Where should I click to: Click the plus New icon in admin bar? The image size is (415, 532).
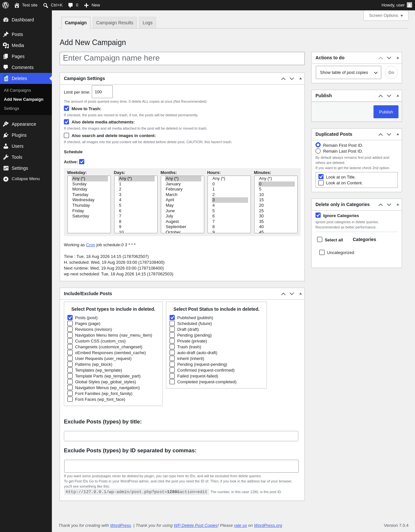[86, 5]
